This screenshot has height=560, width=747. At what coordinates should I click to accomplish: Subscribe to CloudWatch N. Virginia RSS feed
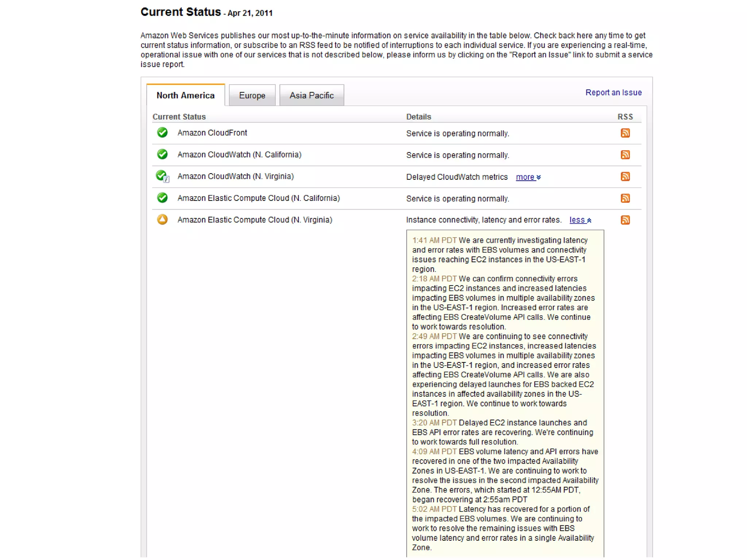(625, 176)
